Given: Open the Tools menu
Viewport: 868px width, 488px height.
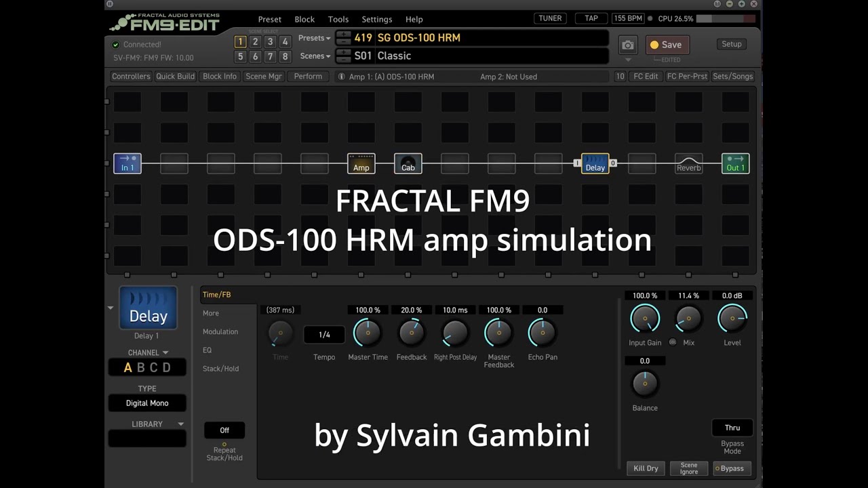Looking at the screenshot, I should (x=338, y=20).
